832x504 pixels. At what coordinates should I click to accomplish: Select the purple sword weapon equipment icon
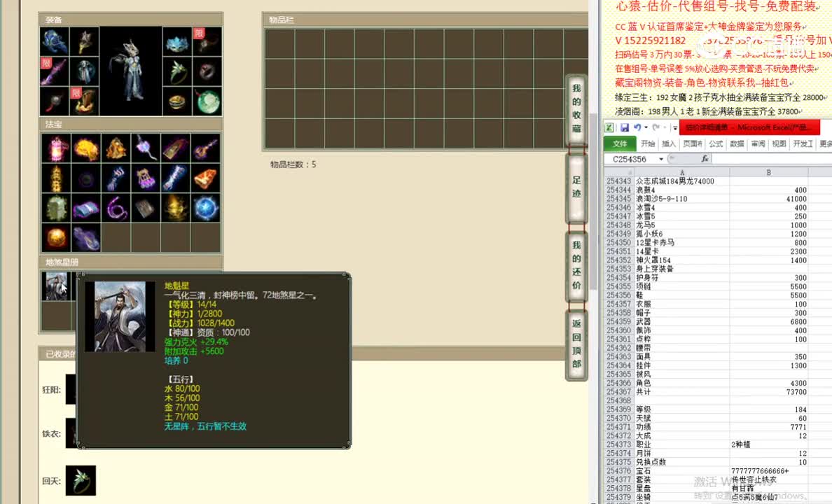click(55, 71)
